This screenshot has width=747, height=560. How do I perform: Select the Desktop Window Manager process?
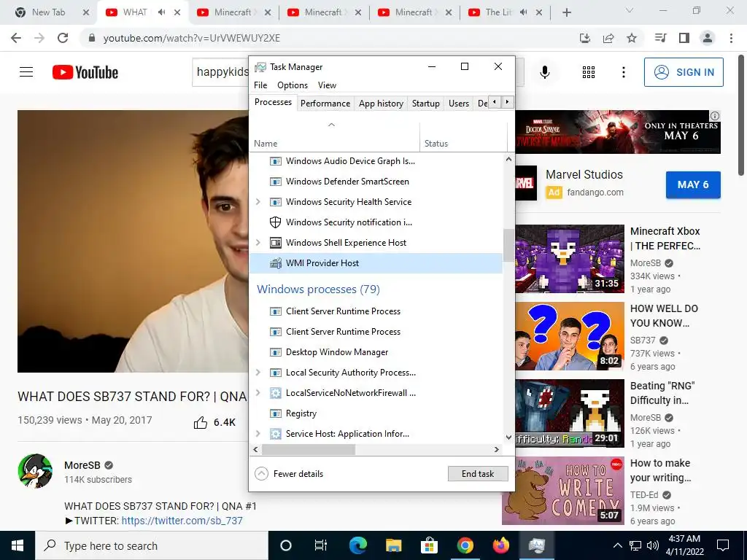click(376, 352)
